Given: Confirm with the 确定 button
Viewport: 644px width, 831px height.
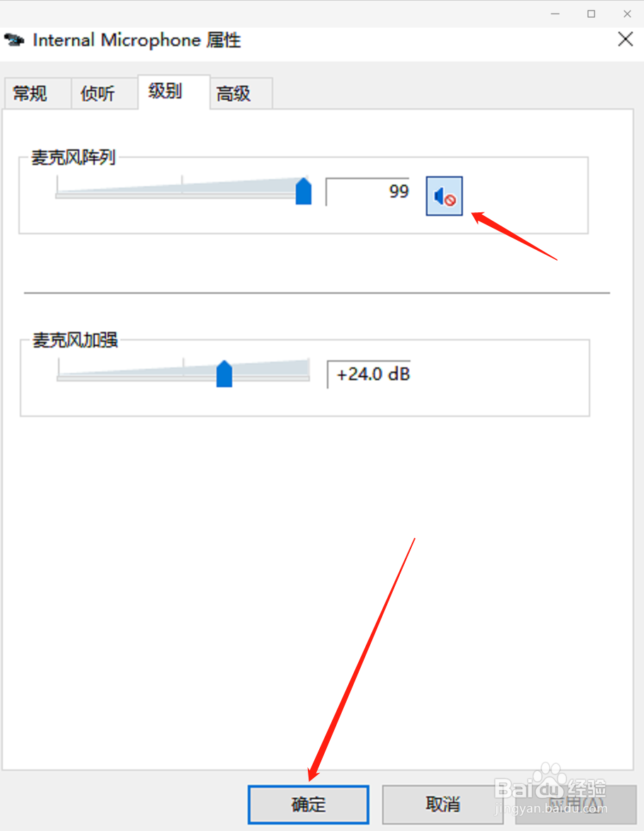Looking at the screenshot, I should tap(309, 805).
